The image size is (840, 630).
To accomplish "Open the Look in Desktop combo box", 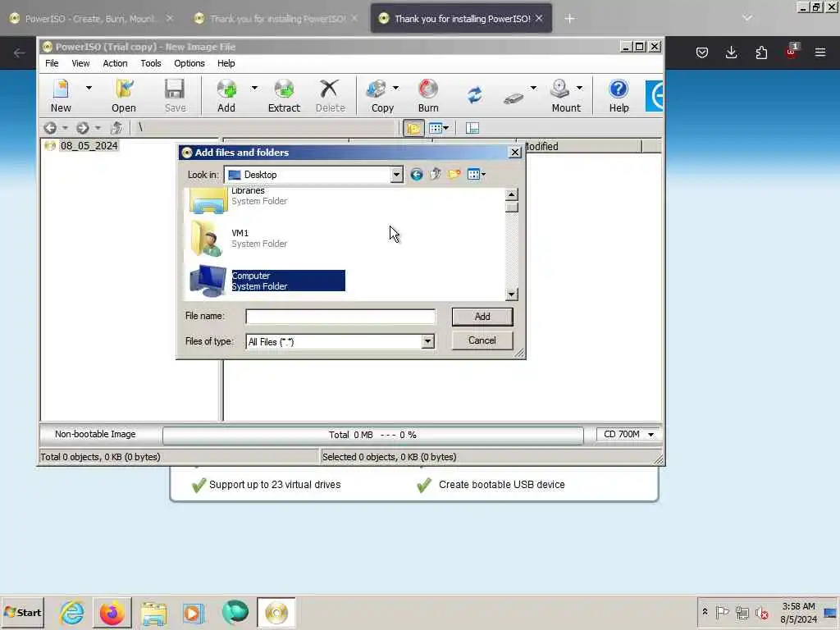I will click(314, 175).
